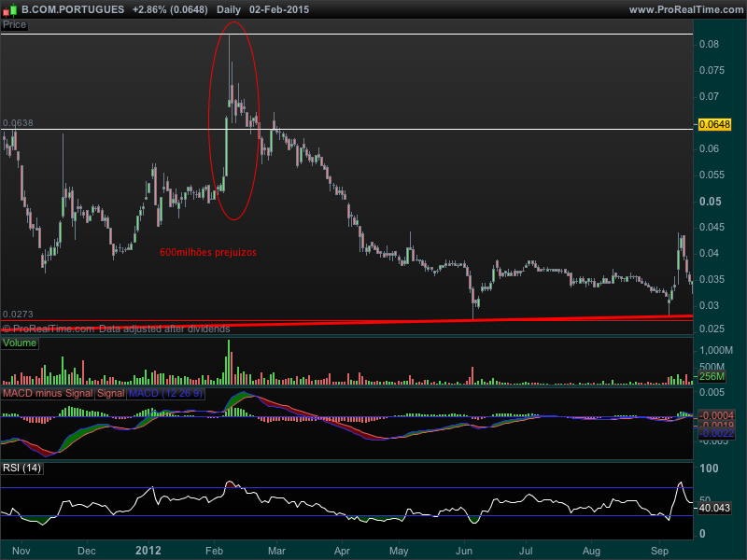Click the 0.055 price axis label
This screenshot has width=747, height=560.
712,175
